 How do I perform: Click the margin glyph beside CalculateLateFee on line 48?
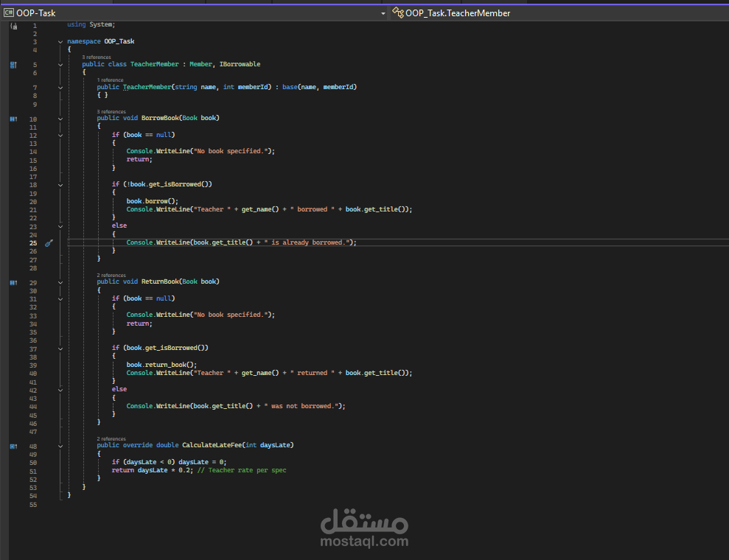click(13, 446)
